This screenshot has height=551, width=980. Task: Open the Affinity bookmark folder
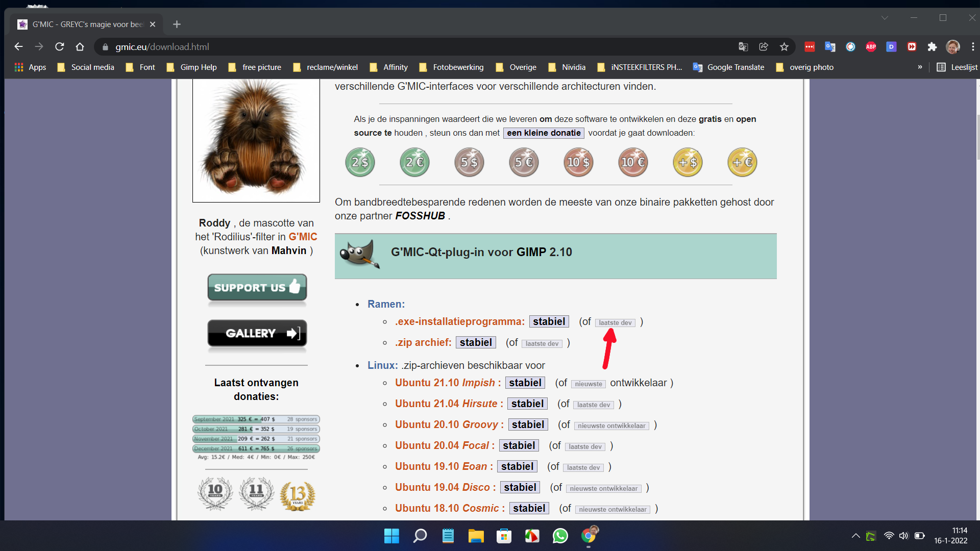tap(389, 67)
